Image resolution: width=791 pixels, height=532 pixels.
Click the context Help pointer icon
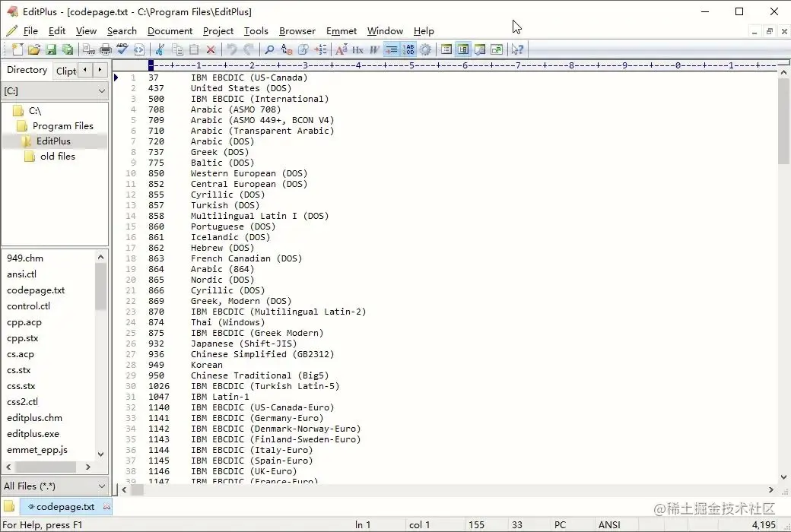[518, 49]
